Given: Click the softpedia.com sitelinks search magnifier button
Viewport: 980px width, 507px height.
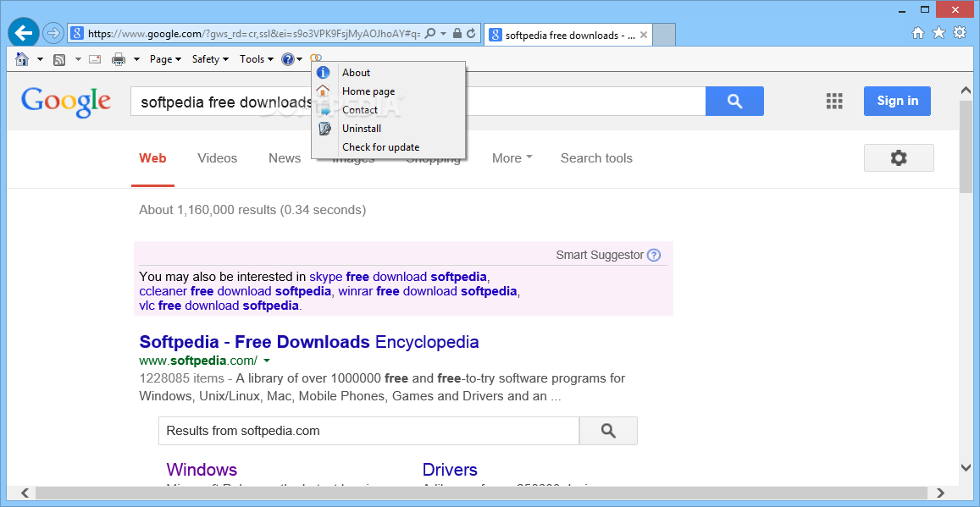Looking at the screenshot, I should pos(608,431).
